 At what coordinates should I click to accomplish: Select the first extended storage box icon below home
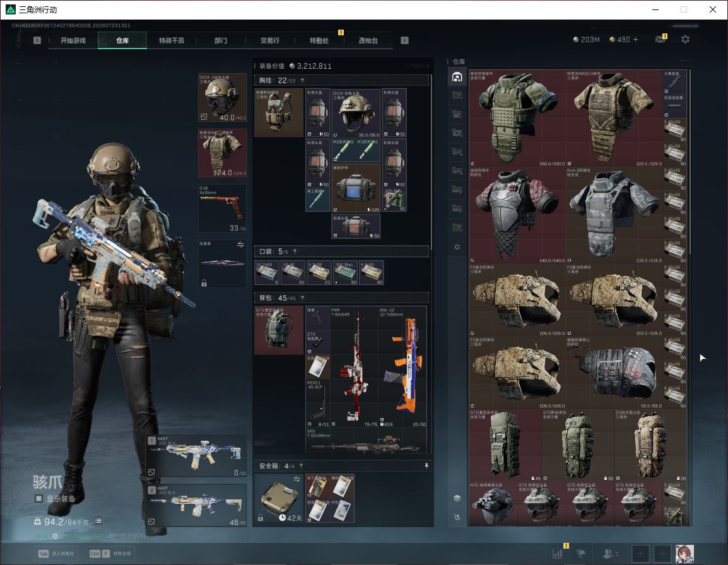coord(457,95)
